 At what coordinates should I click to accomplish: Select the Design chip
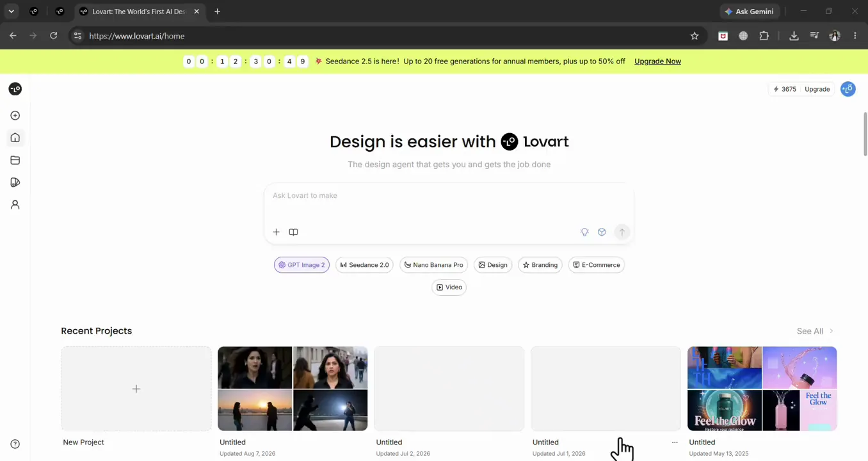pos(493,265)
